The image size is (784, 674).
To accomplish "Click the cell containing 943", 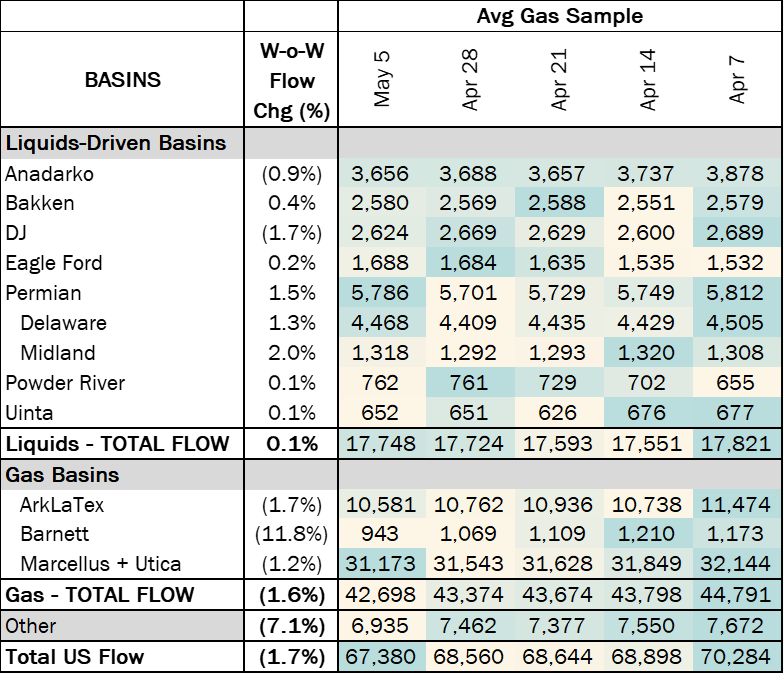I will point(381,535).
